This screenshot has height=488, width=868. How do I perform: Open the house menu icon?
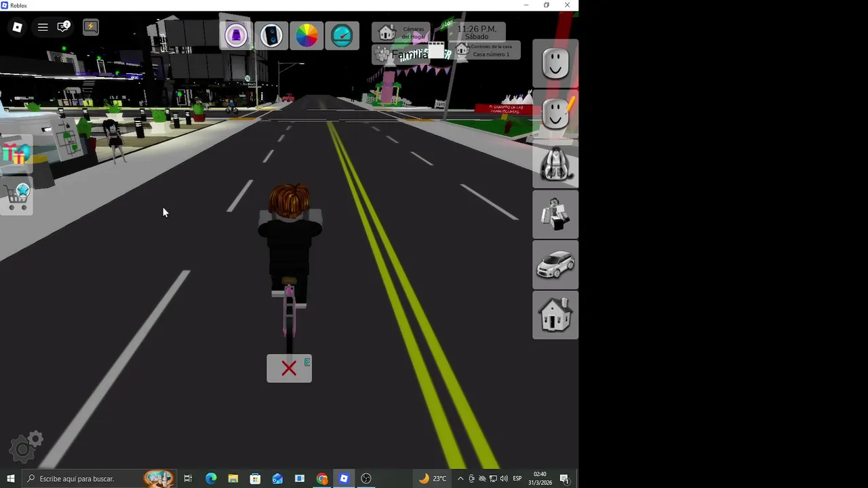[555, 315]
